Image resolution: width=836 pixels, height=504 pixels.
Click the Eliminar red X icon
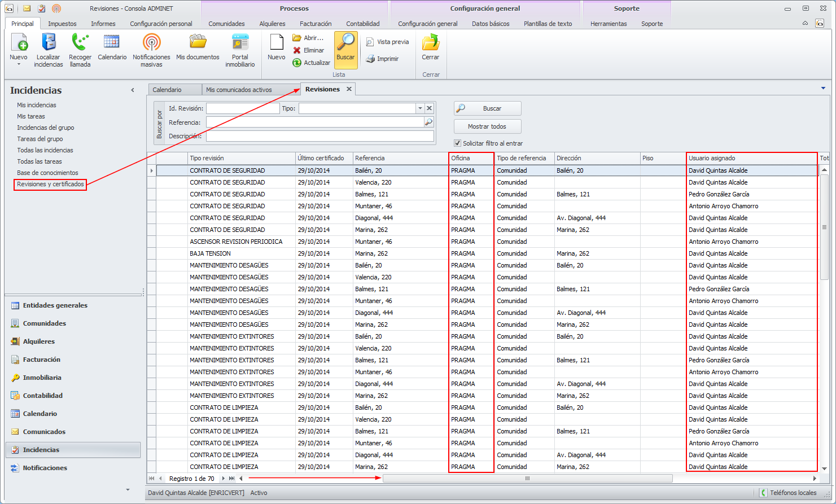pos(297,50)
